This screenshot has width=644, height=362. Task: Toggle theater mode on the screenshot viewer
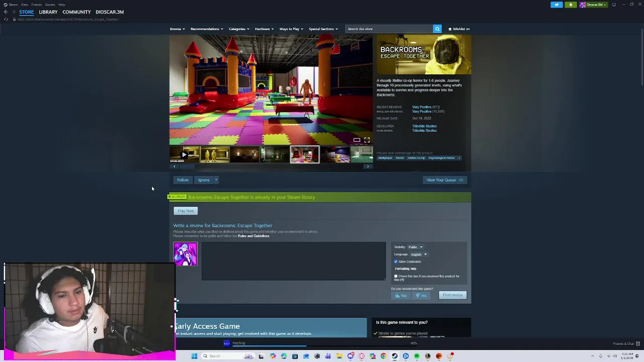point(357,140)
